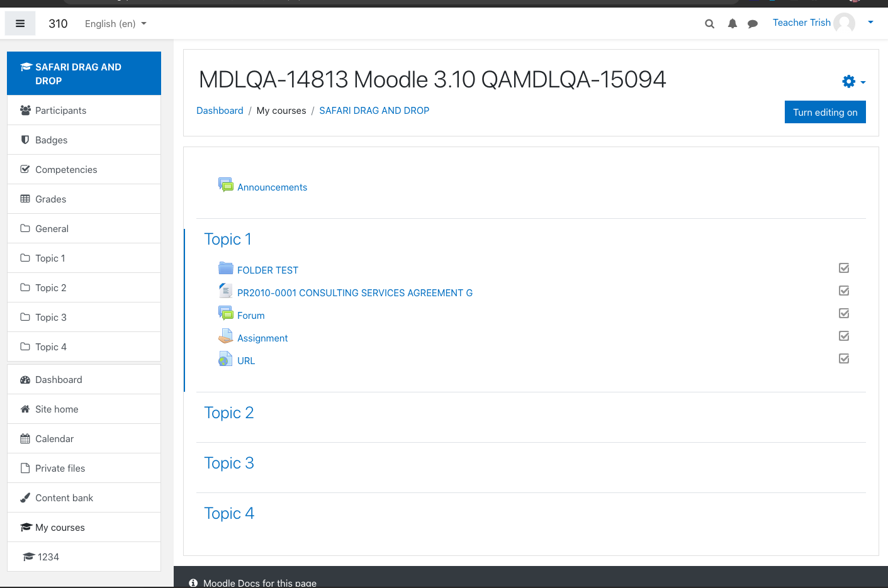Open course 1234 in the sidebar
This screenshot has height=588, width=888.
84,557
